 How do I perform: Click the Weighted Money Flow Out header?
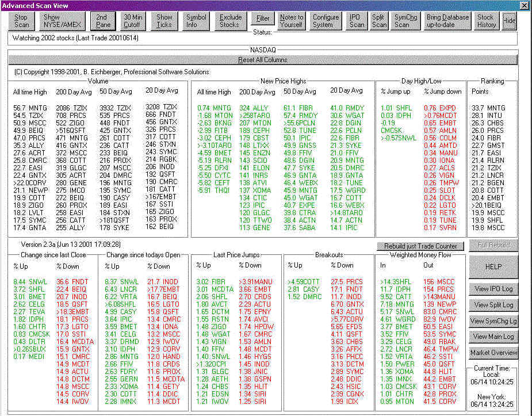point(428,265)
